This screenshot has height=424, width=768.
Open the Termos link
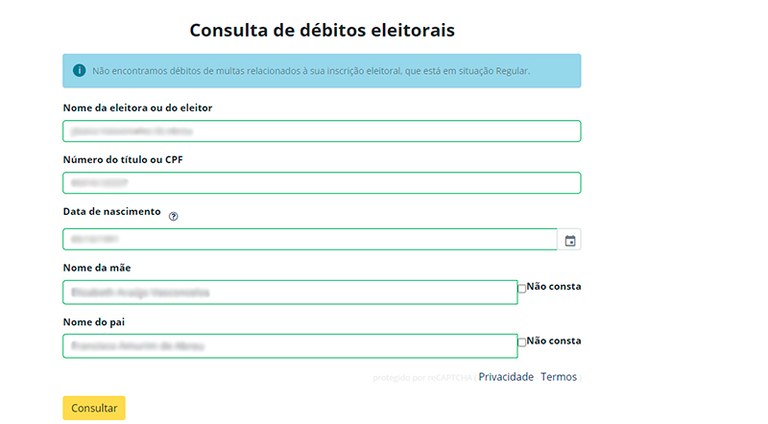click(x=558, y=377)
